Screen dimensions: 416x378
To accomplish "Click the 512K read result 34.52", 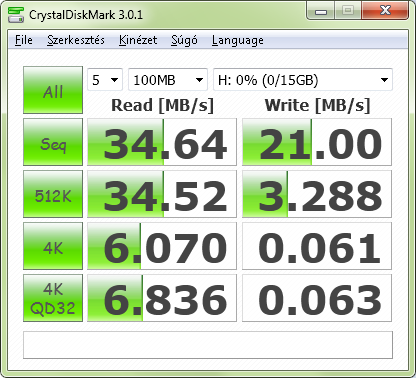I will click(162, 194).
